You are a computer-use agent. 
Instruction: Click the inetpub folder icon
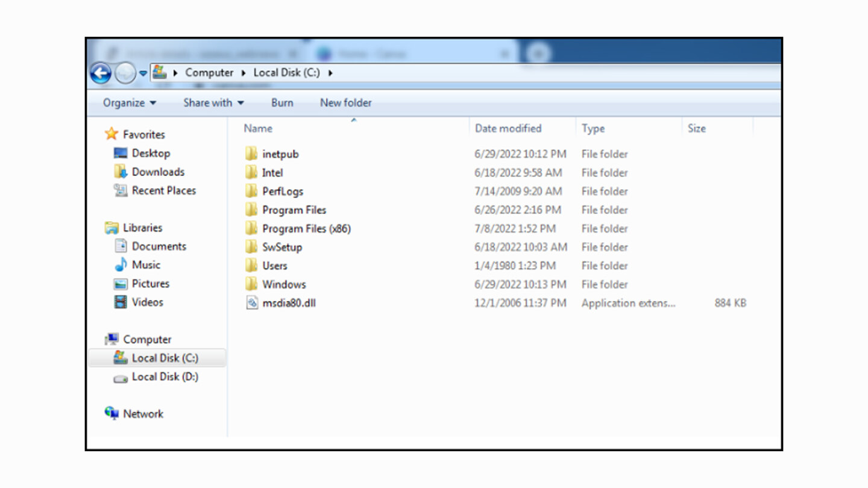pos(251,154)
